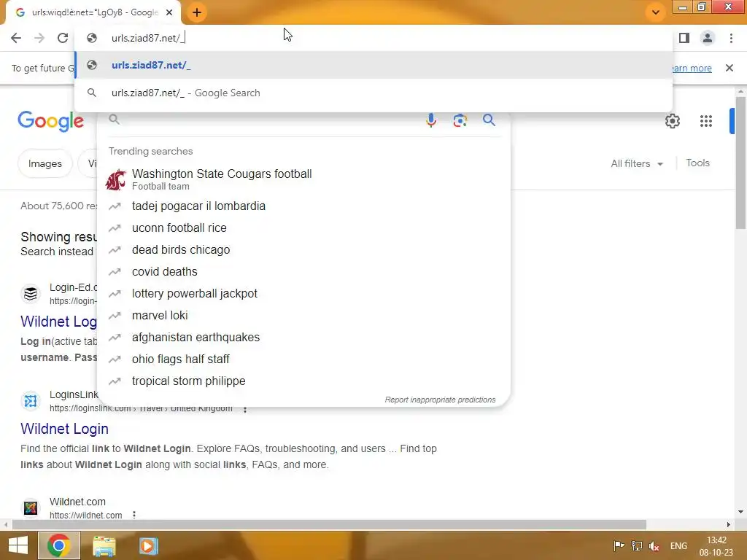The height and width of the screenshot is (560, 747).
Task: Open the Wildnet Log in first result
Action: (58, 322)
